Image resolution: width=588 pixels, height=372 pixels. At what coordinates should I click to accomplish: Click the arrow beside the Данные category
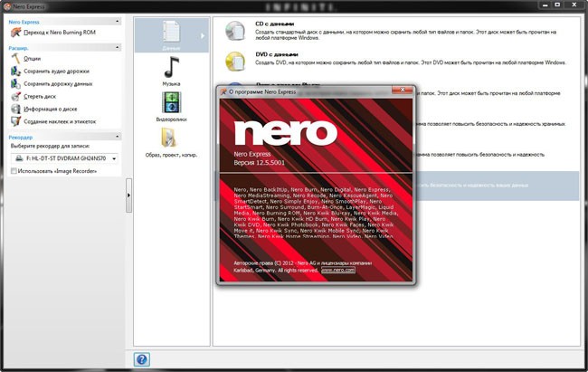[203, 35]
